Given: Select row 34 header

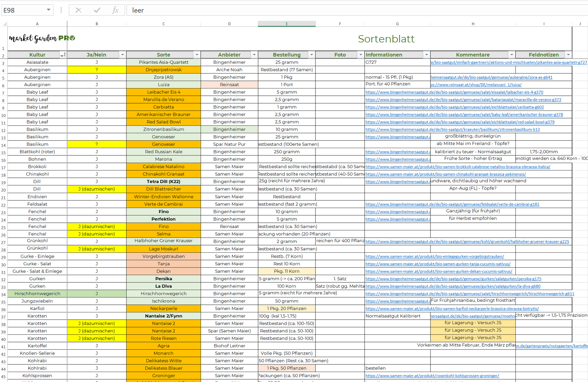Looking at the screenshot, I should [x=4, y=294].
